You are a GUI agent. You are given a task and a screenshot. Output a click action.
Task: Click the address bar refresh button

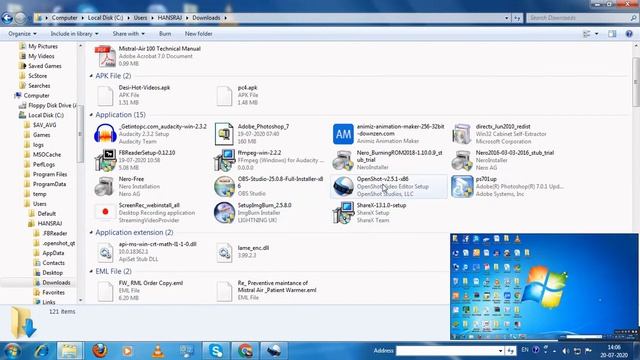pyautogui.click(x=517, y=18)
